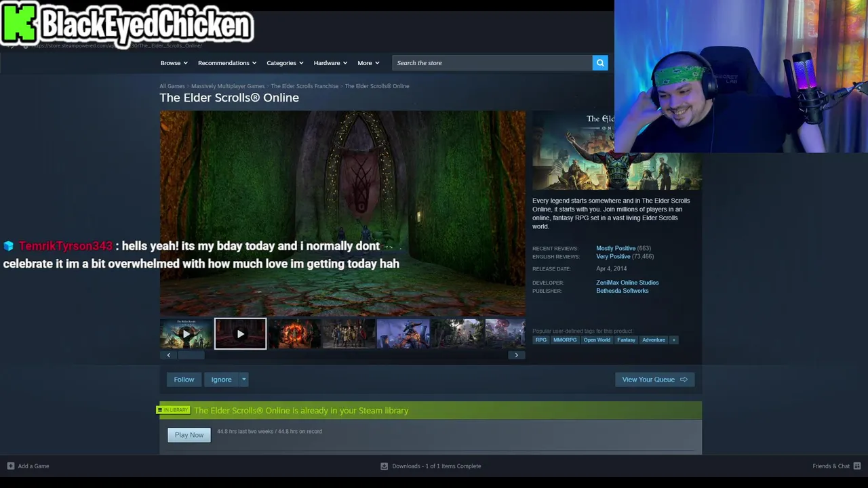
Task: Expand the Browse menu
Action: tap(174, 63)
